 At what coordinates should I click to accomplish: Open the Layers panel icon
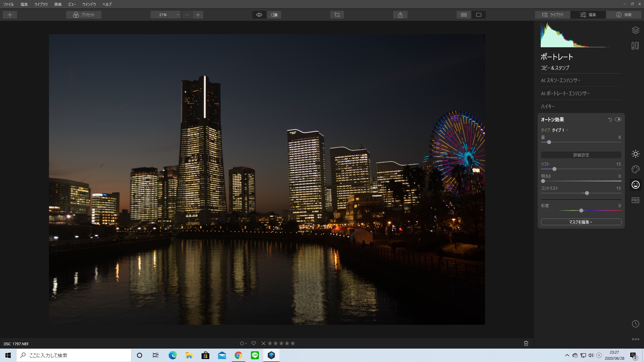click(635, 30)
